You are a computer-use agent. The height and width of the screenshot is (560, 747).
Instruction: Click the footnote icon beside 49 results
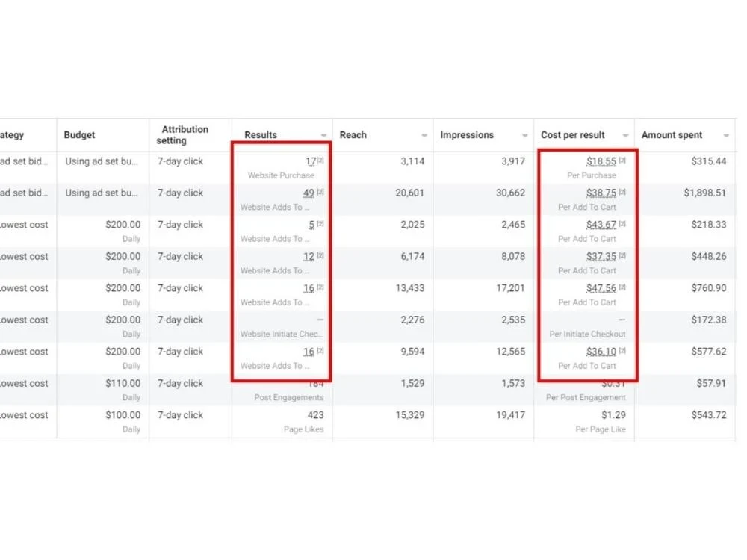320,192
